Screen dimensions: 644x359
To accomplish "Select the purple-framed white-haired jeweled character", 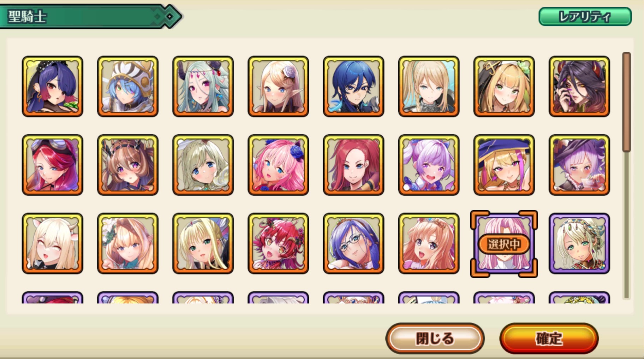I will click(579, 243).
